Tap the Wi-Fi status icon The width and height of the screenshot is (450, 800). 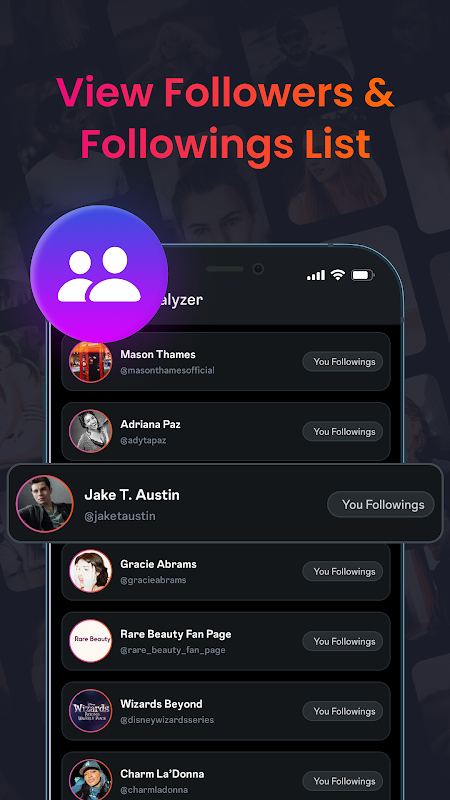(337, 275)
